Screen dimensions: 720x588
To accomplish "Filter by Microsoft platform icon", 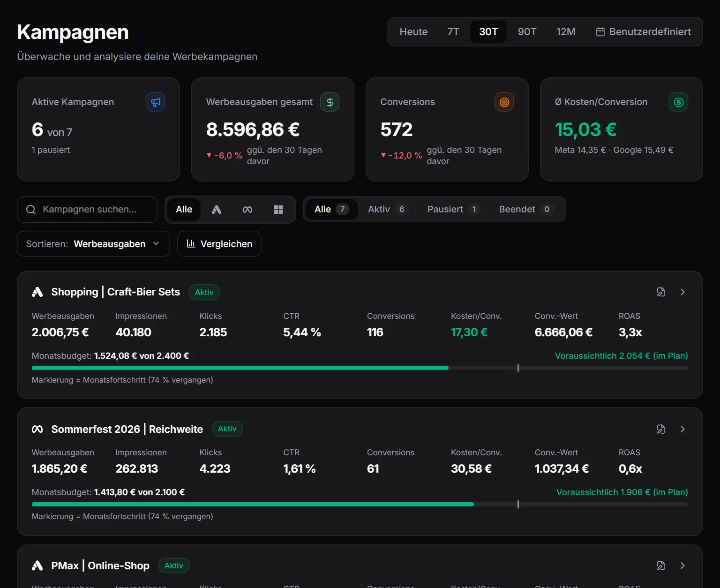I will coord(278,210).
